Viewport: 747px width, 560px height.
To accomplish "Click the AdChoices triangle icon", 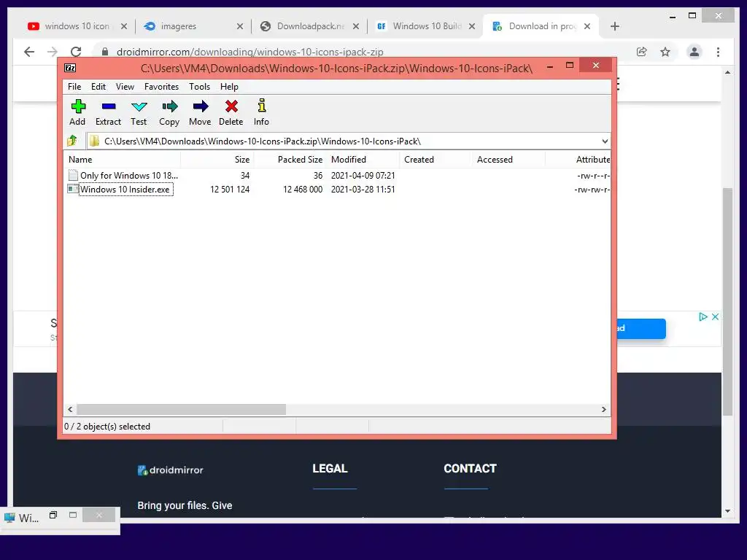I will (x=703, y=316).
